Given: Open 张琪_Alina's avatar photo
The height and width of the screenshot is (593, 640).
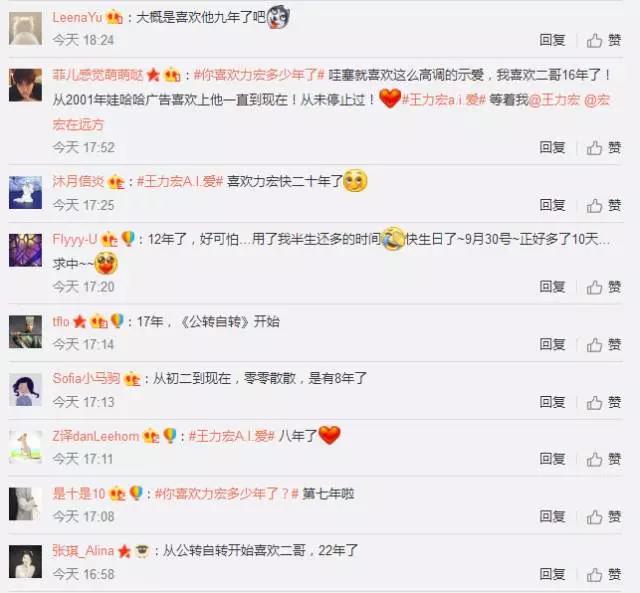Looking at the screenshot, I should pyautogui.click(x=25, y=562).
